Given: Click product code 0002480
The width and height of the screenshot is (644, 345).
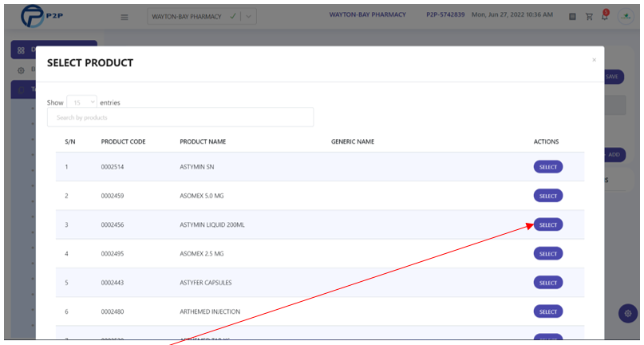Looking at the screenshot, I should [113, 311].
